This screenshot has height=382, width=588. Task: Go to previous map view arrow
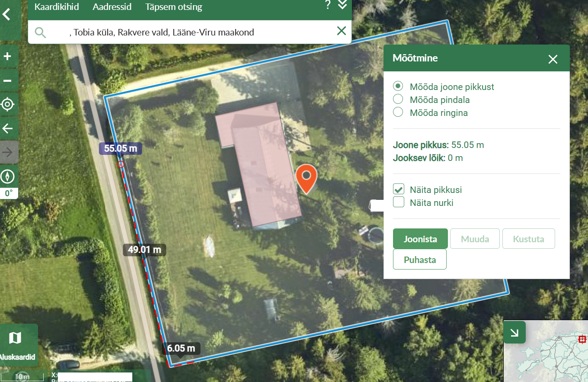[7, 128]
